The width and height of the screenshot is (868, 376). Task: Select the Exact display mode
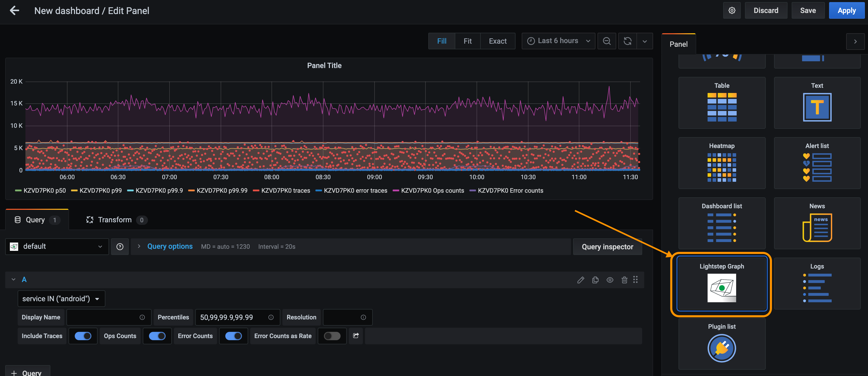498,41
